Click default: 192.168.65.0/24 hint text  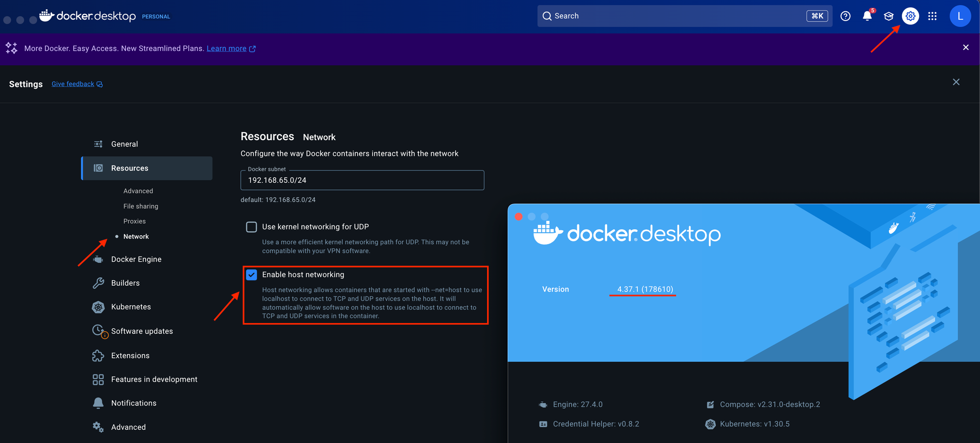(x=278, y=200)
